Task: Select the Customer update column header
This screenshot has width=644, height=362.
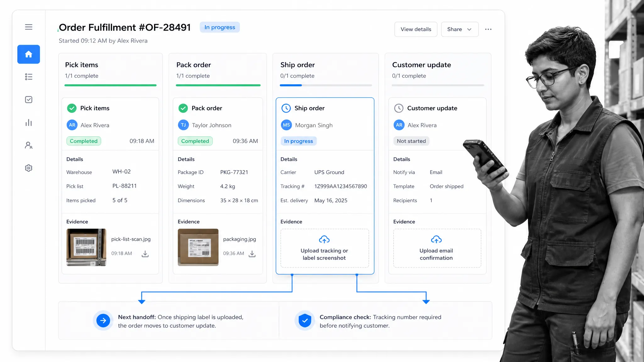Action: [x=421, y=65]
